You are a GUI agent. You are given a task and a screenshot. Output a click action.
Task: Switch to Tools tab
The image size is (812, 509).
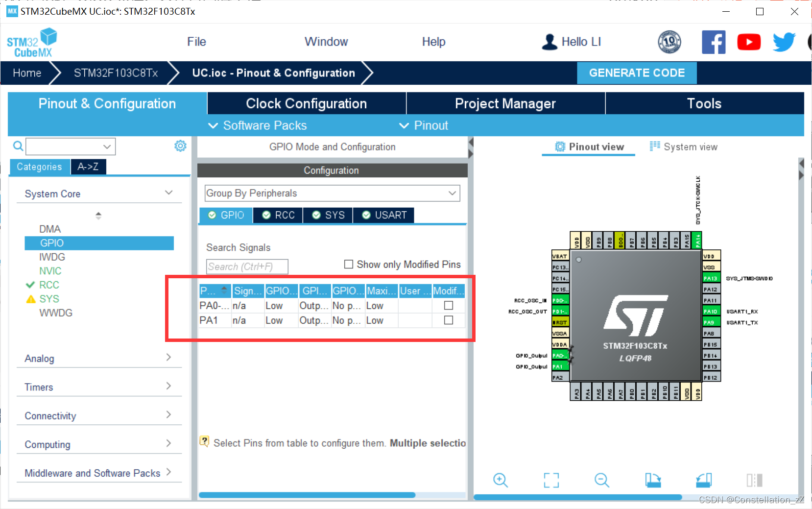704,103
